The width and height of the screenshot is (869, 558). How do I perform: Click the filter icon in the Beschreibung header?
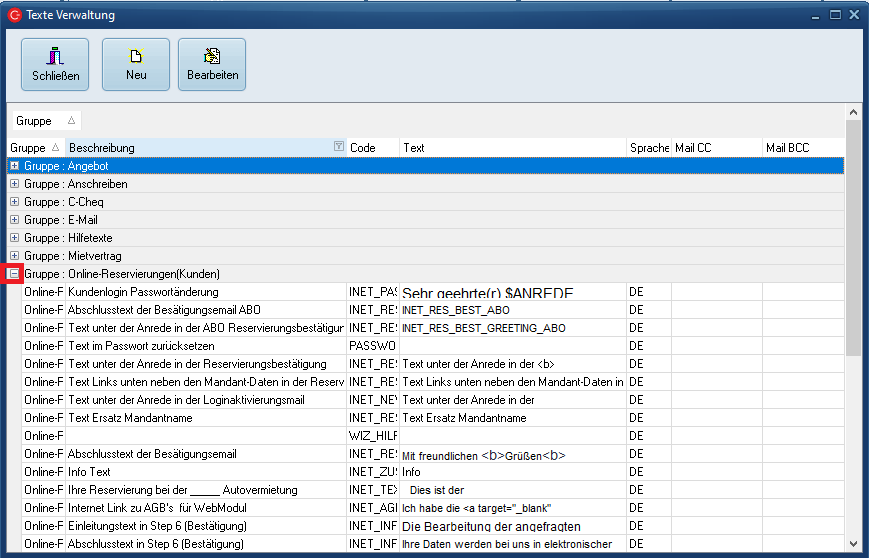338,147
